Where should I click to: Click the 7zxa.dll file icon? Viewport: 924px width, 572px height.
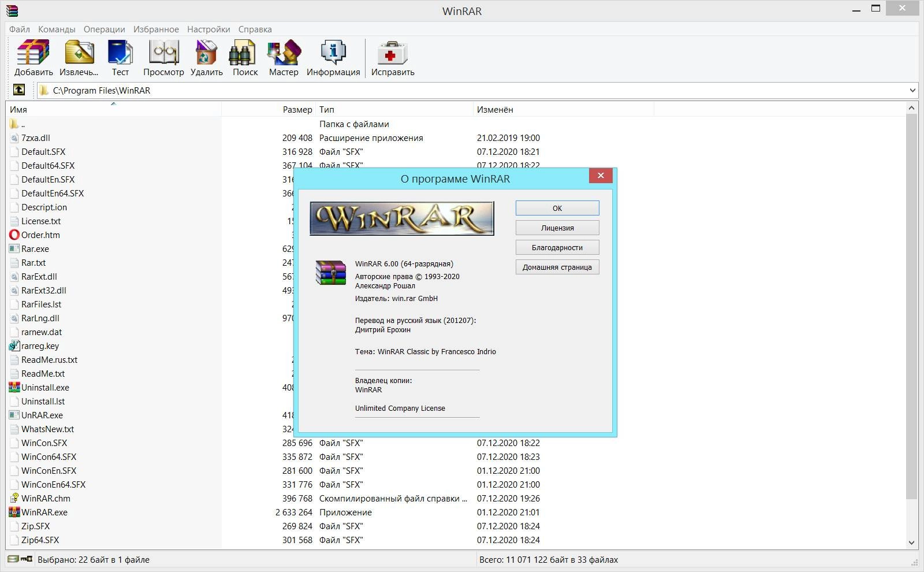pos(14,138)
